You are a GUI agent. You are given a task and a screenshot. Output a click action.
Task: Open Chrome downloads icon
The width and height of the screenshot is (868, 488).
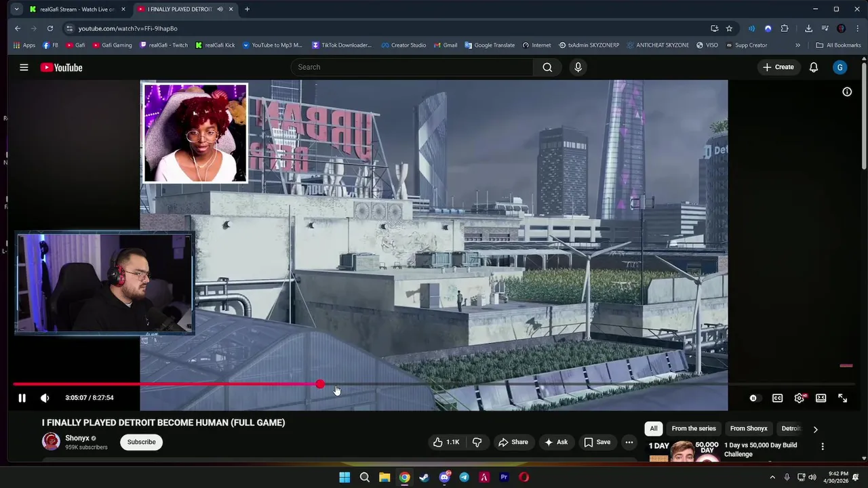(808, 28)
